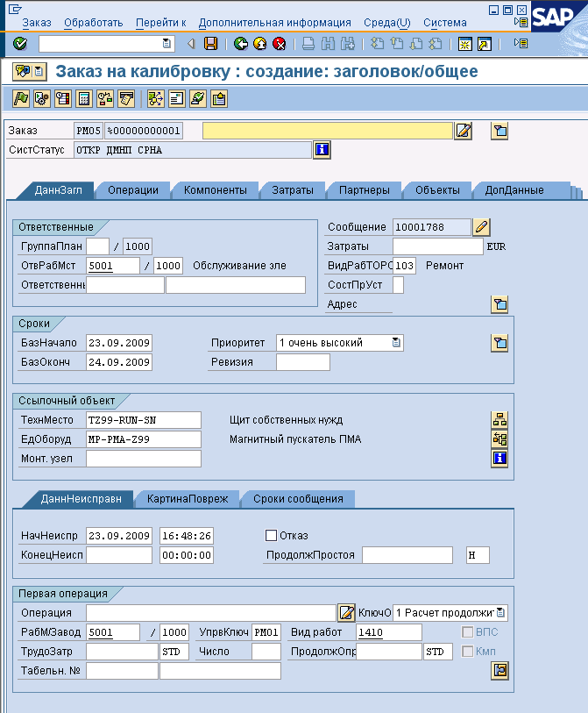Click the ЕдОборуд field with MP-PMA-Z99
This screenshot has width=588, height=713.
144,439
